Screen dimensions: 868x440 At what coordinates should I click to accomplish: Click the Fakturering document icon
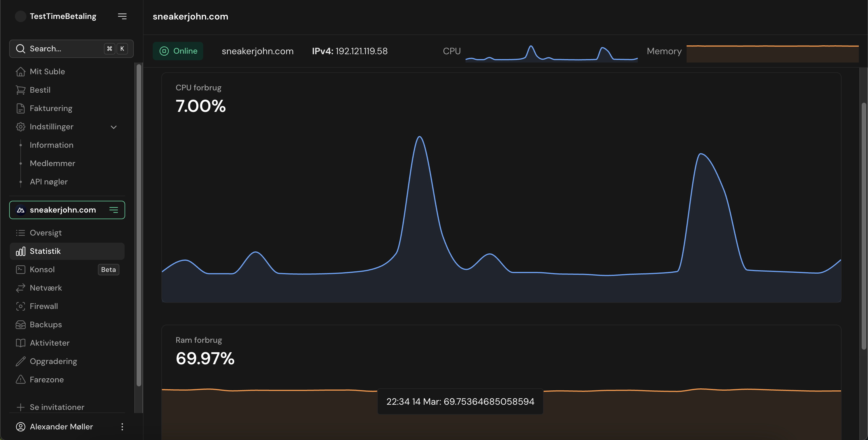(x=21, y=108)
